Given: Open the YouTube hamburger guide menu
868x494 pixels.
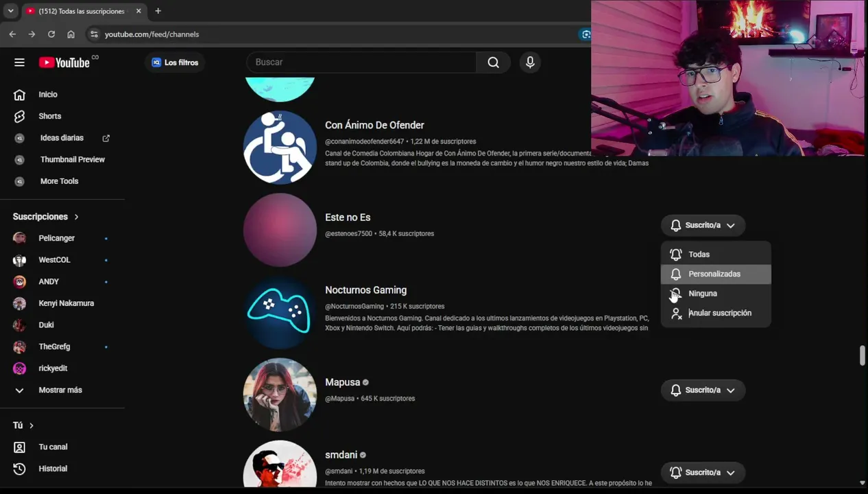Looking at the screenshot, I should (19, 62).
